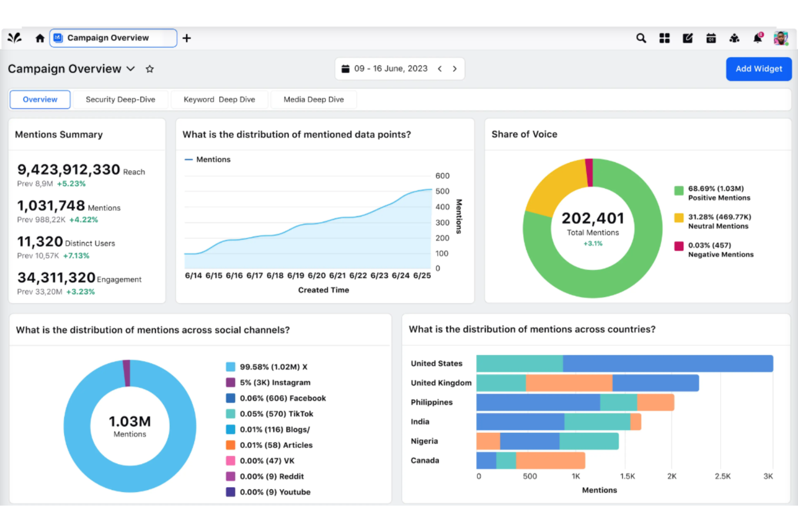Click the Sprinklr leaf logo icon

tap(15, 38)
